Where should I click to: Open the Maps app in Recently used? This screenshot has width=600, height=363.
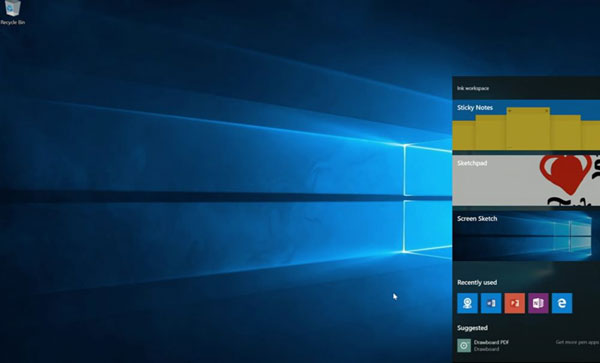[x=467, y=303]
